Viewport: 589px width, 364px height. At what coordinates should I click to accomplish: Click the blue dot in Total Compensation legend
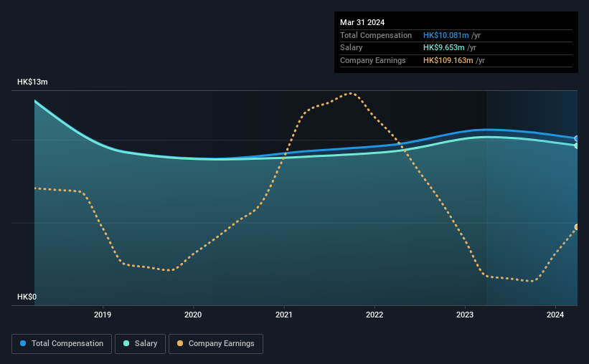(23, 343)
